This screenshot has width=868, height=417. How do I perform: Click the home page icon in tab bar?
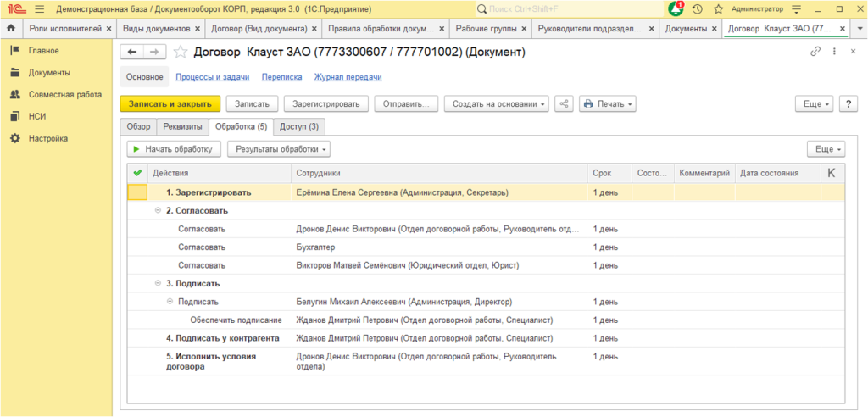click(11, 29)
